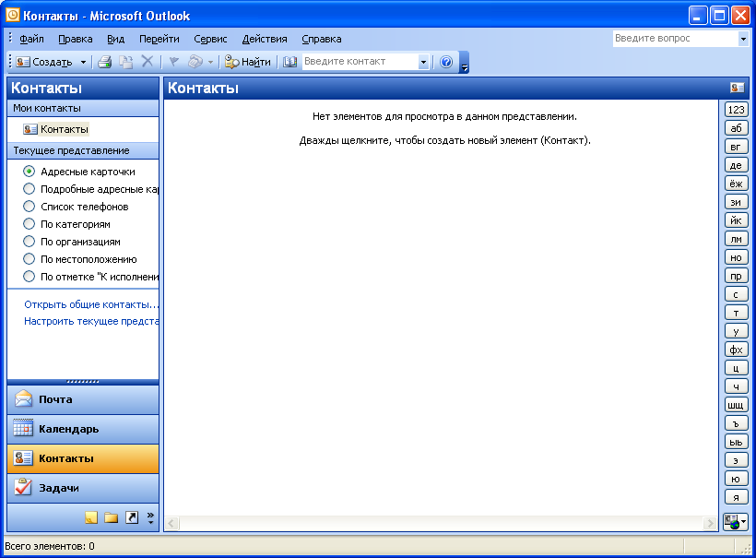Switch to Контакты pane button
The image size is (756, 558).
tap(83, 458)
